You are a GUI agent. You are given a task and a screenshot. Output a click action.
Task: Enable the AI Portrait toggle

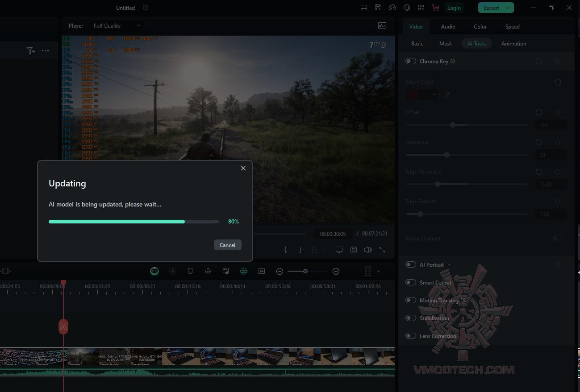point(411,264)
